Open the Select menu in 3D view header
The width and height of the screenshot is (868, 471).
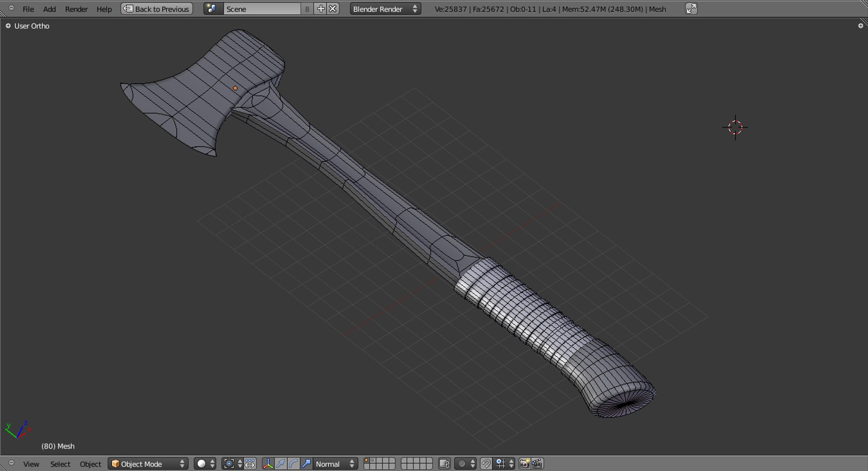[x=60, y=464]
